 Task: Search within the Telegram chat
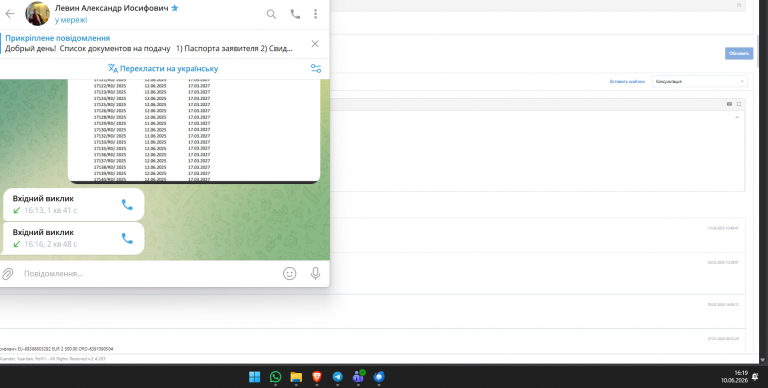(271, 14)
